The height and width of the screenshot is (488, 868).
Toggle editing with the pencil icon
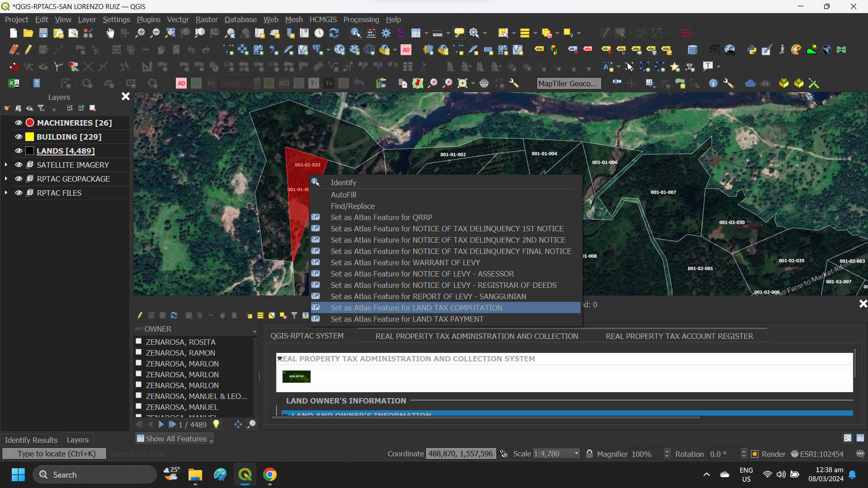[28, 50]
